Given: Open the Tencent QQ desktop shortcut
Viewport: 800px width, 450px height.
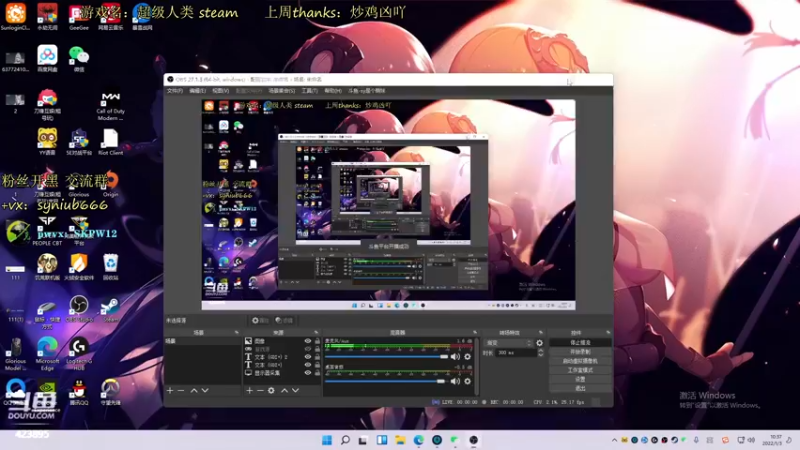Looking at the screenshot, I should (79, 393).
